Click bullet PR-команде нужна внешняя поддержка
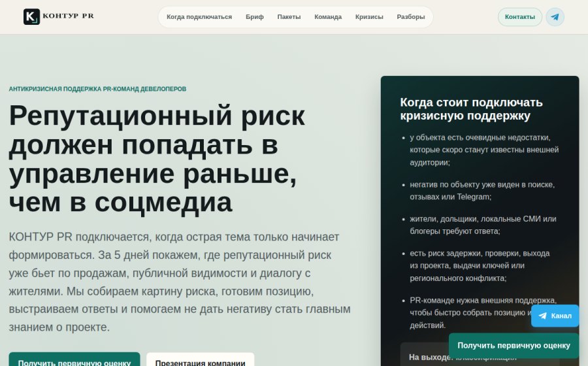Image resolution: width=588 pixels, height=366 pixels. (483, 312)
